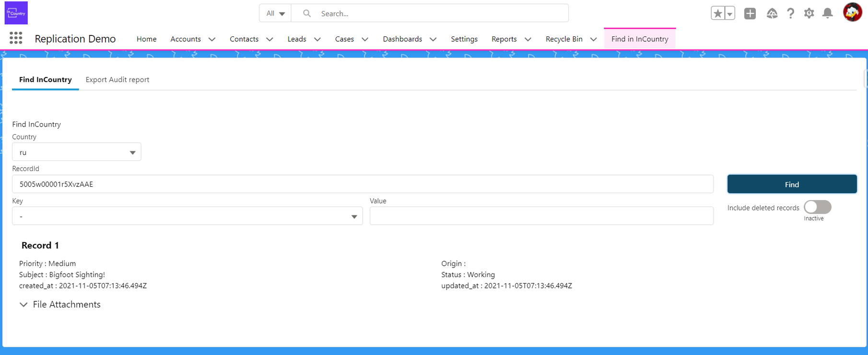
Task: Click the RecordId input field
Action: click(363, 184)
